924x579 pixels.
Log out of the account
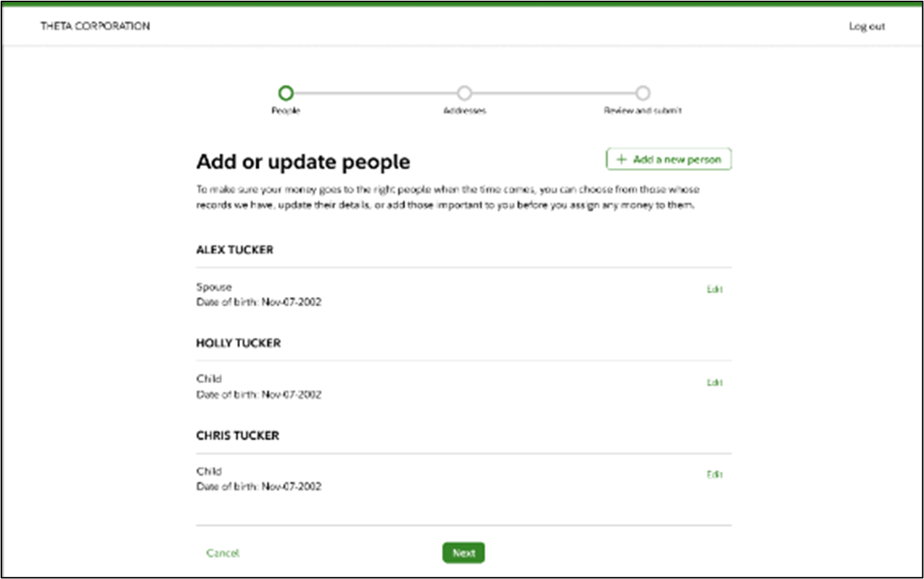pos(867,27)
